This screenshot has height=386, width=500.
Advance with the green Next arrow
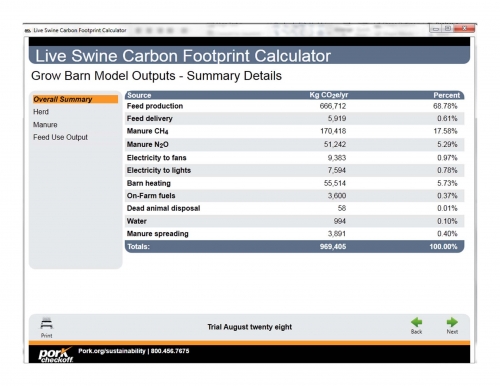coord(452,322)
